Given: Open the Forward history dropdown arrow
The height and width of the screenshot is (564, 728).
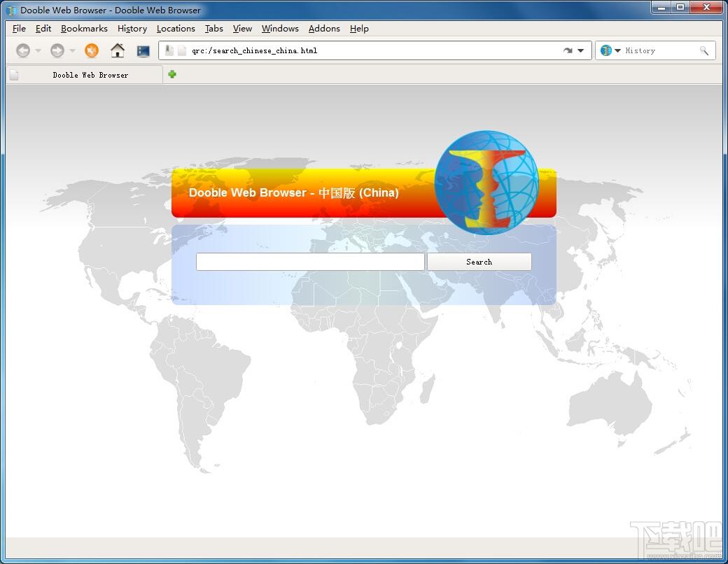Looking at the screenshot, I should point(72,50).
